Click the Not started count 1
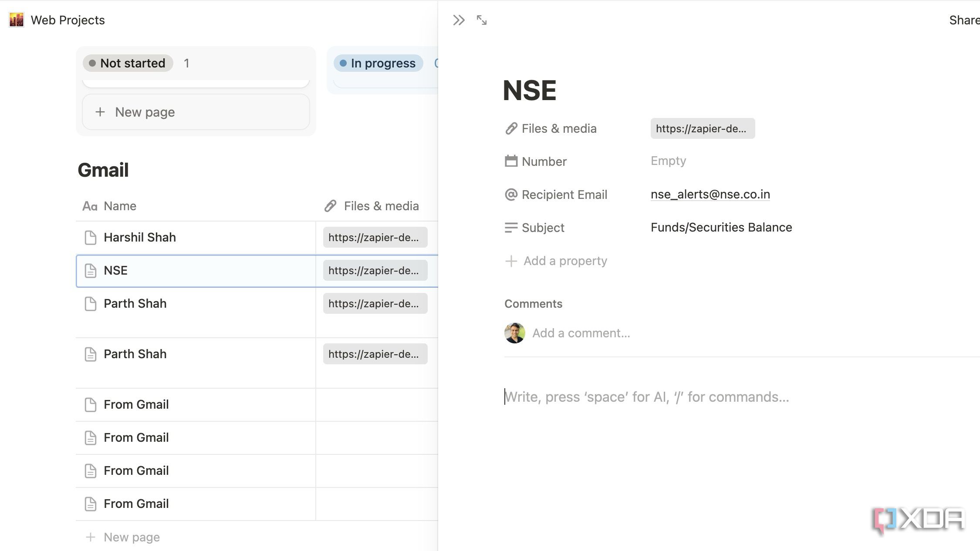 point(186,63)
